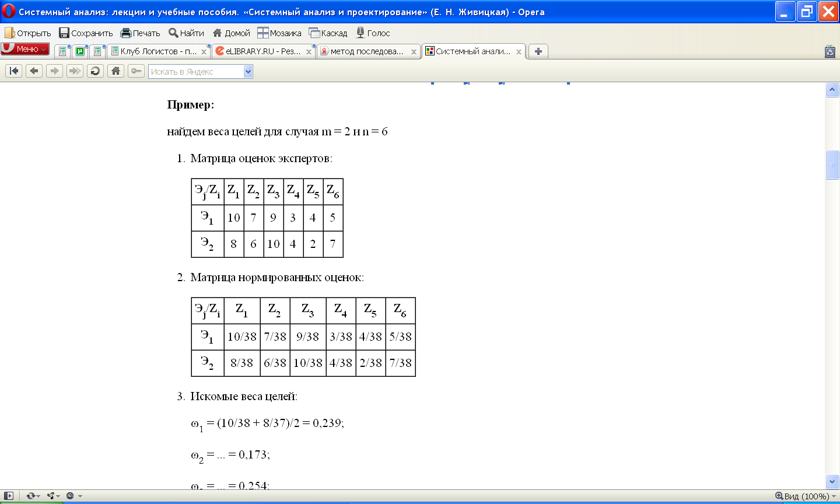Click the Rewind navigation button
The height and width of the screenshot is (504, 840).
tap(14, 71)
